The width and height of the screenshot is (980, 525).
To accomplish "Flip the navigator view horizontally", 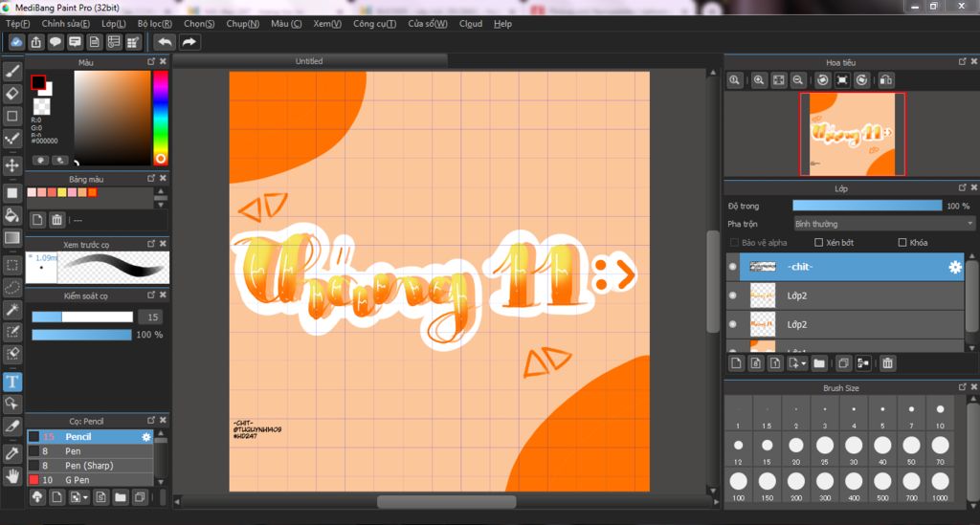I will point(885,80).
